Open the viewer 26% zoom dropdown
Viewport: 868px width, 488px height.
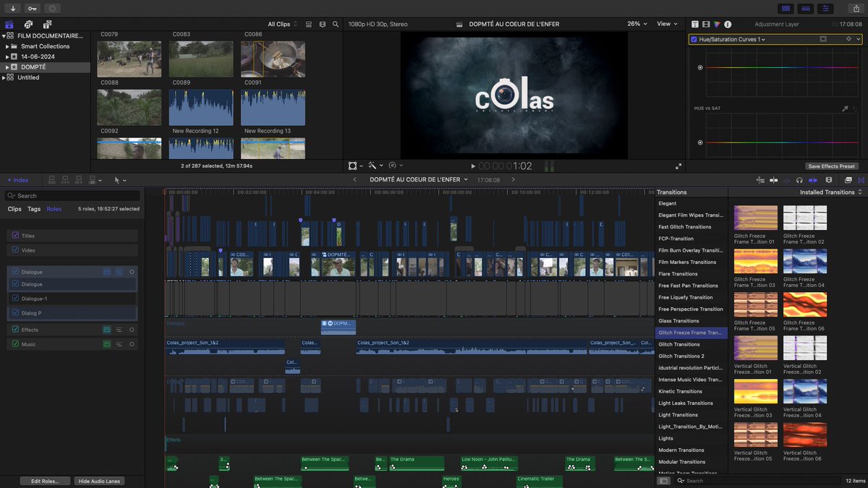pos(637,24)
